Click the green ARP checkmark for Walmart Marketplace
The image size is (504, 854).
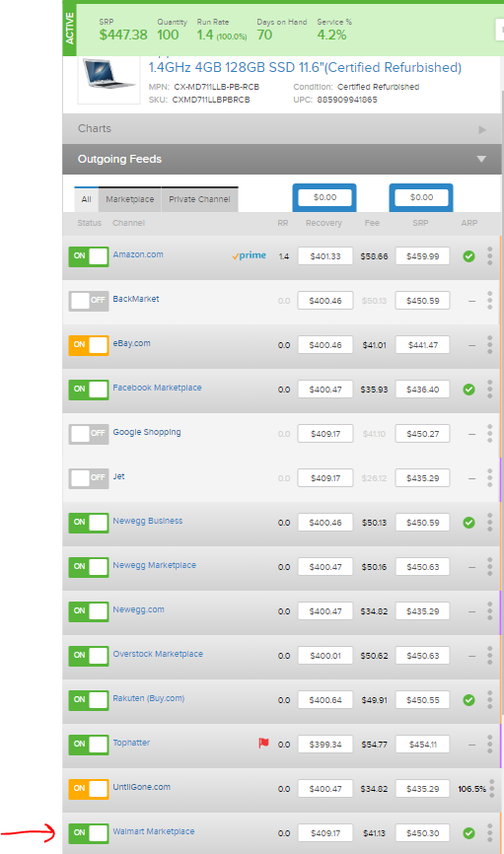[x=468, y=832]
